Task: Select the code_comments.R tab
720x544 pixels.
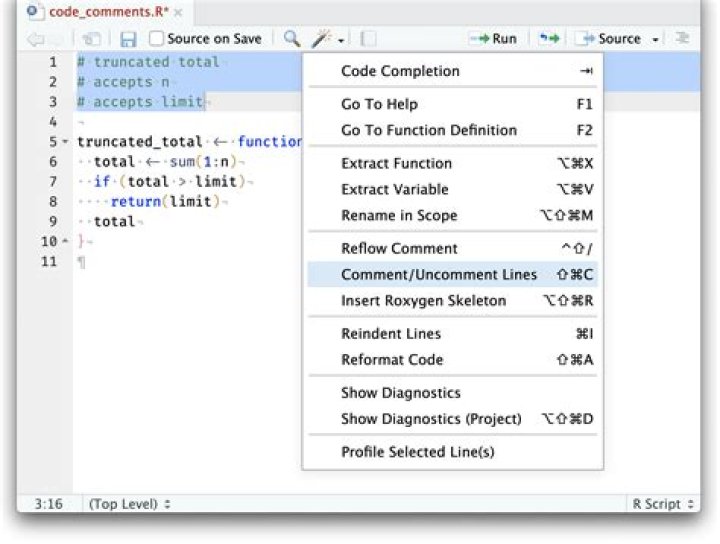Action: pyautogui.click(x=104, y=12)
